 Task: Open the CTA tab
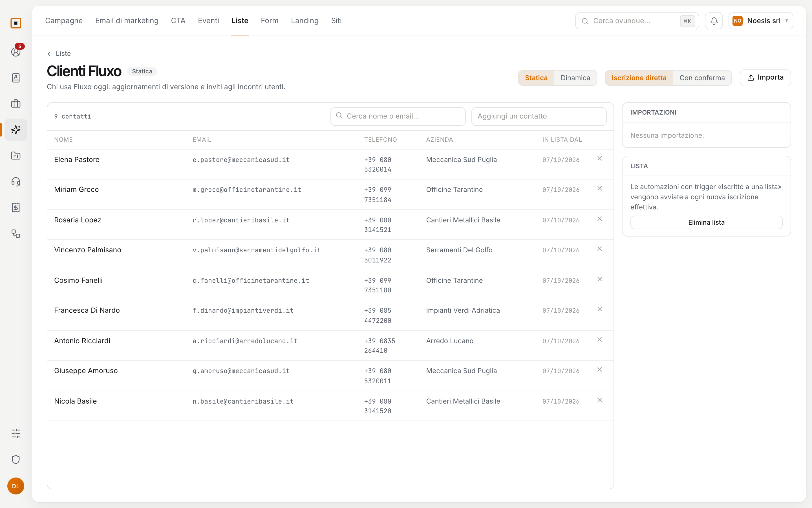tap(178, 21)
